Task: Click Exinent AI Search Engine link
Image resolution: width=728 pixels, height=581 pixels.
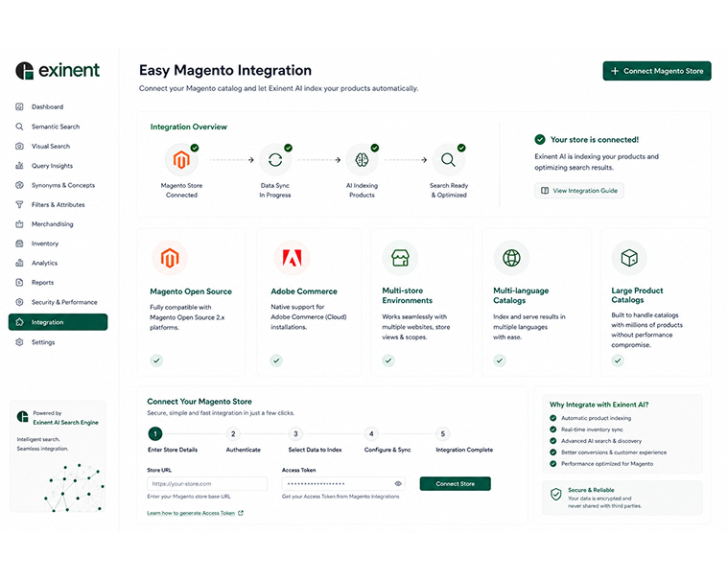Action: pyautogui.click(x=65, y=422)
